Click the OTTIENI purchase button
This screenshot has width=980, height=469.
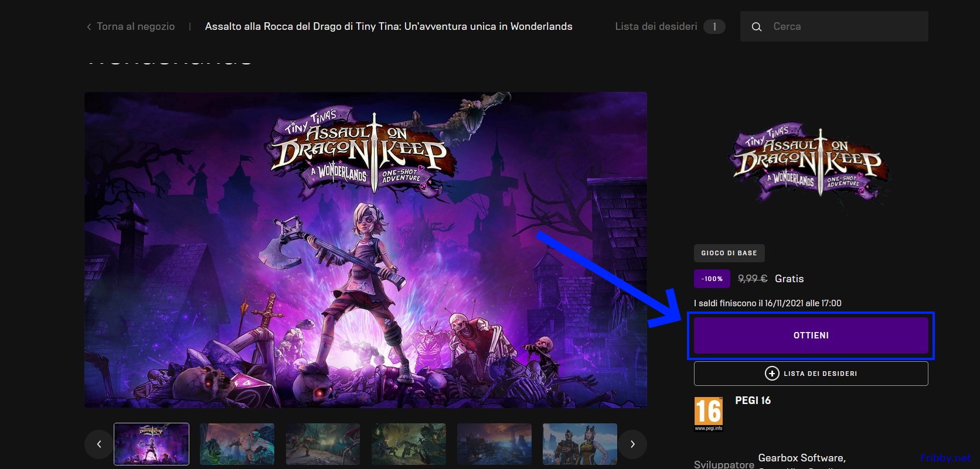(x=811, y=336)
